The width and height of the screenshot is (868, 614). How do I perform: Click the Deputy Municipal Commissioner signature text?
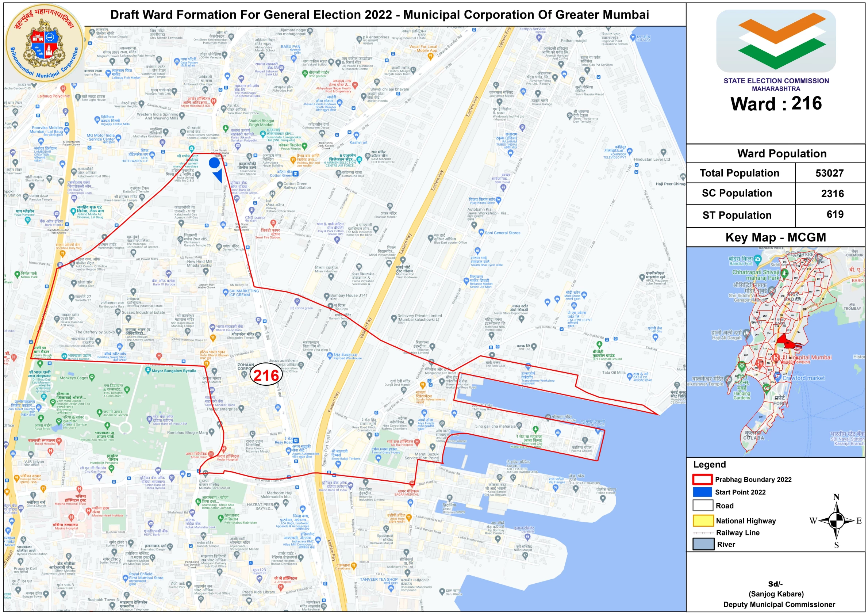click(x=779, y=605)
